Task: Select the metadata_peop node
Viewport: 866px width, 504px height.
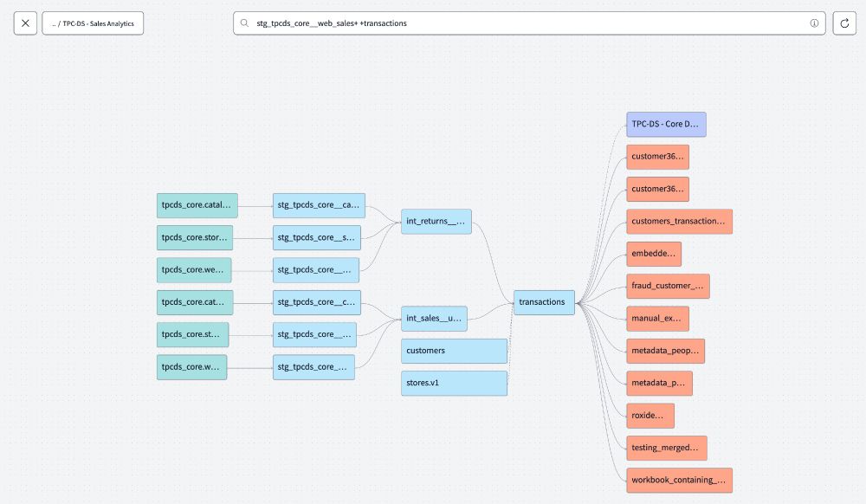Action: click(x=664, y=351)
